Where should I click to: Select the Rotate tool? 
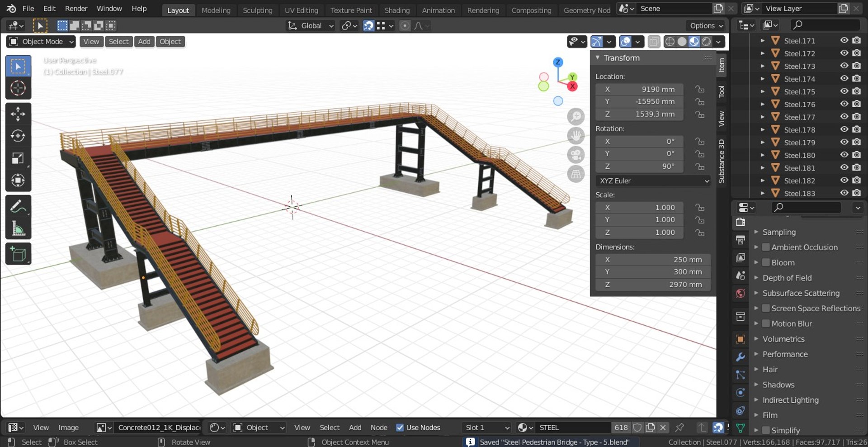coord(18,136)
